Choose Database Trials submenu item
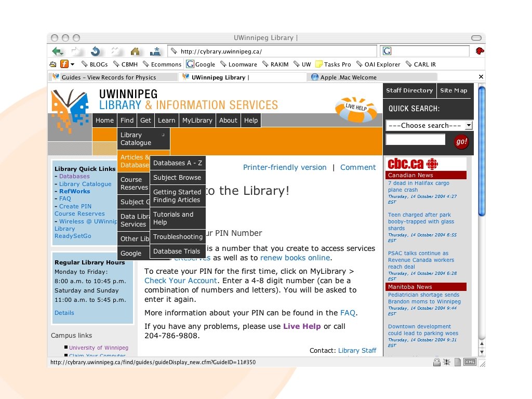This screenshot has height=399, width=532. (178, 251)
